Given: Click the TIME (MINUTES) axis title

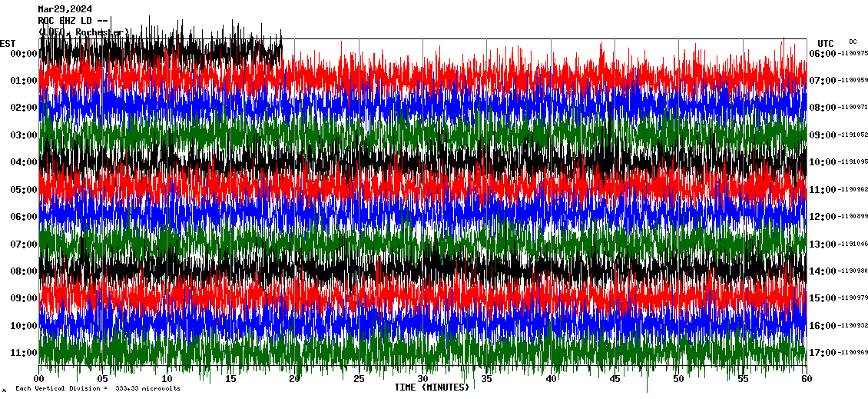Looking at the screenshot, I should (x=432, y=387).
